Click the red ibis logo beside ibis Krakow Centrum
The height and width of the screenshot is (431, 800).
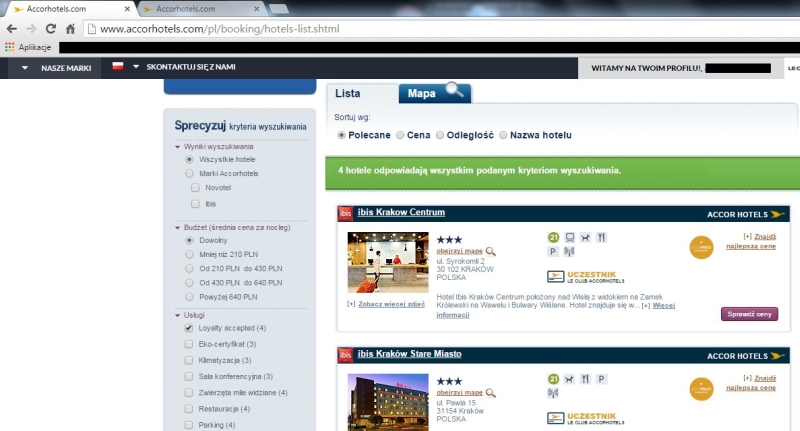click(346, 213)
